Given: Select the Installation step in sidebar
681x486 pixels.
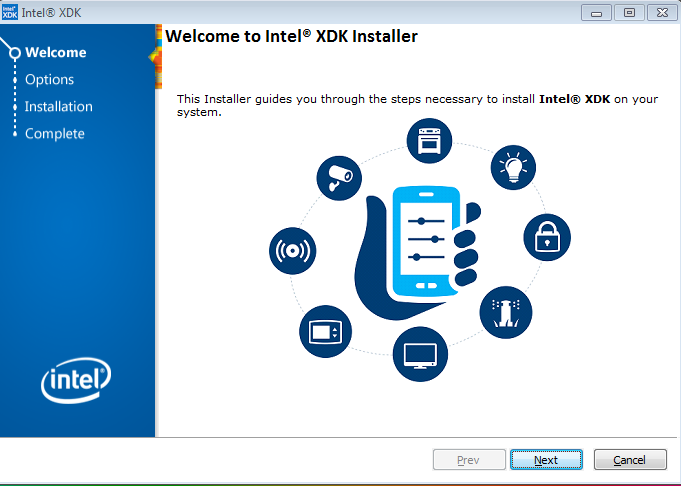Looking at the screenshot, I should (59, 106).
